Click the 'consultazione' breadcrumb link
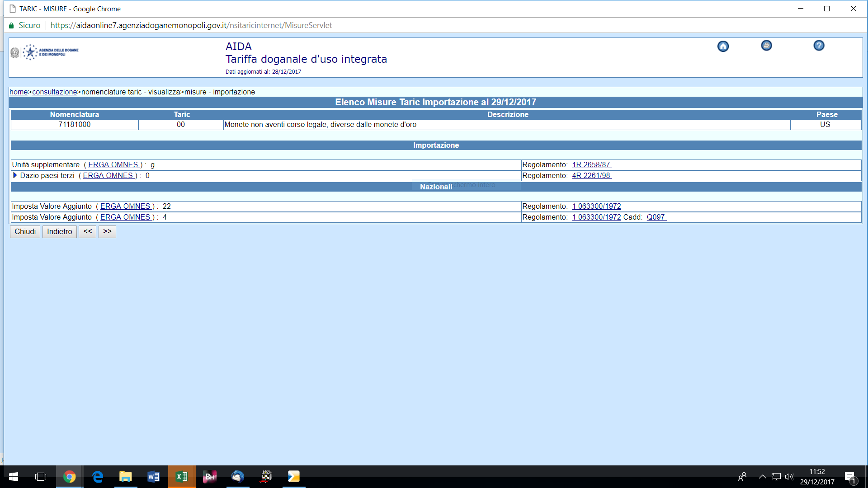This screenshot has width=868, height=488. click(54, 92)
